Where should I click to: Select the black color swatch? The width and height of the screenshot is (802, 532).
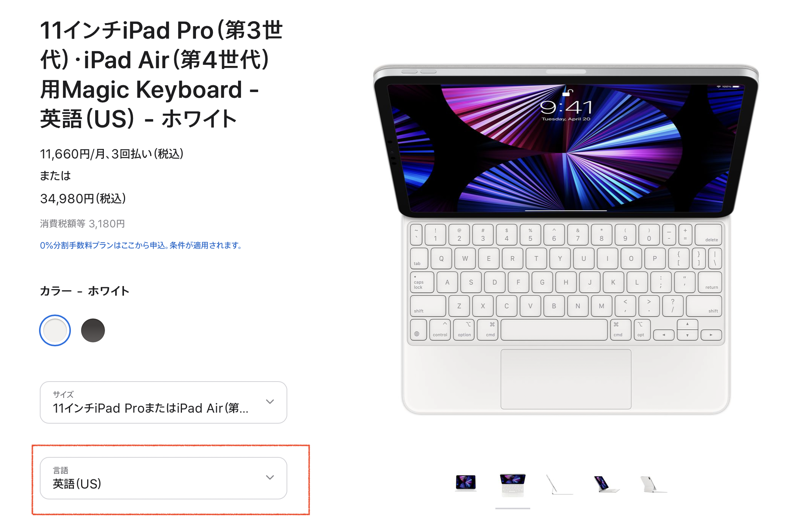(x=93, y=330)
